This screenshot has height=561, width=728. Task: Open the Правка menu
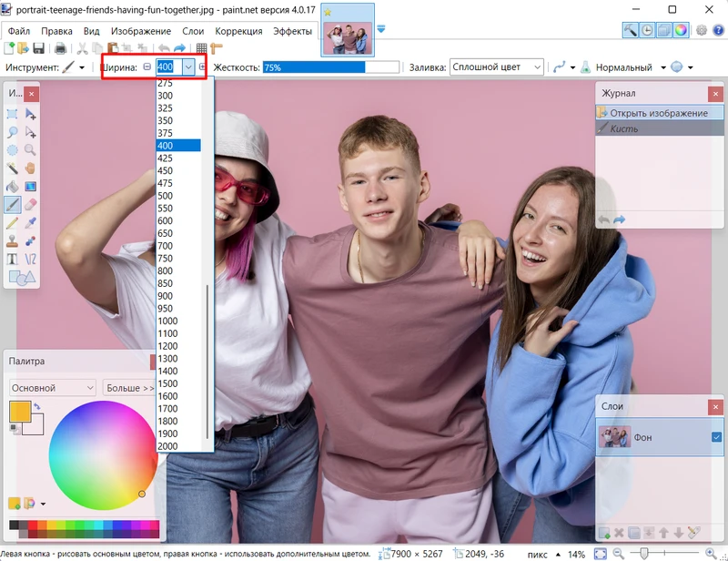(56, 31)
